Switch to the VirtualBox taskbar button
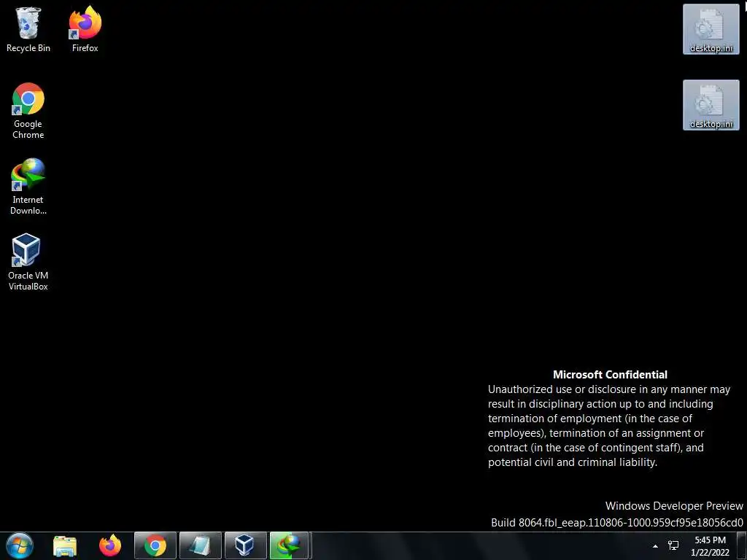 click(245, 545)
